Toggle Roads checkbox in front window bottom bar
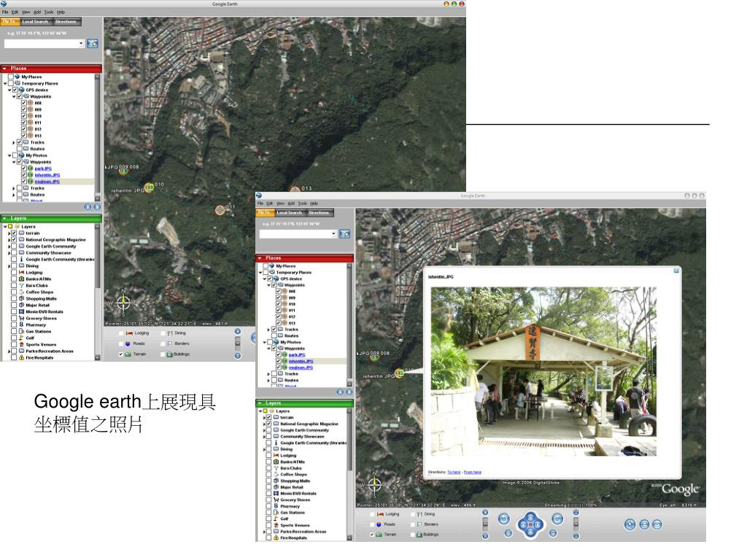Screen dimensions: 747x560 pyautogui.click(x=373, y=524)
